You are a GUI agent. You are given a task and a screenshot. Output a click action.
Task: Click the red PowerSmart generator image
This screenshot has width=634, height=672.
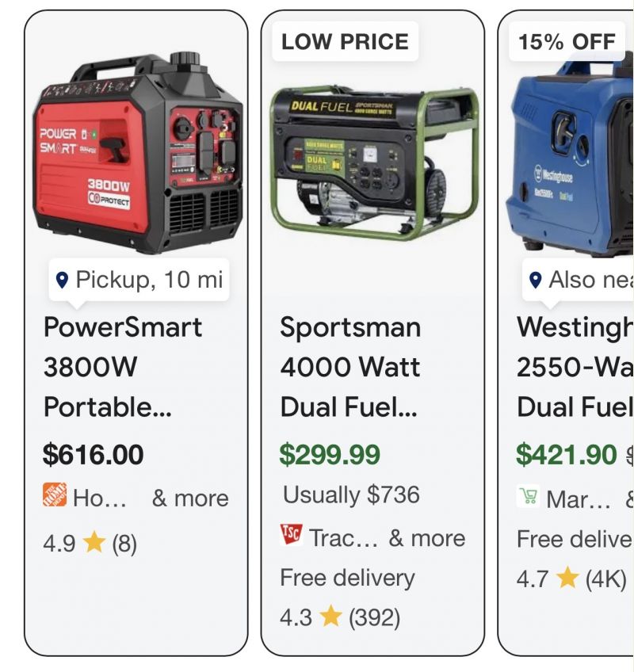(137, 152)
